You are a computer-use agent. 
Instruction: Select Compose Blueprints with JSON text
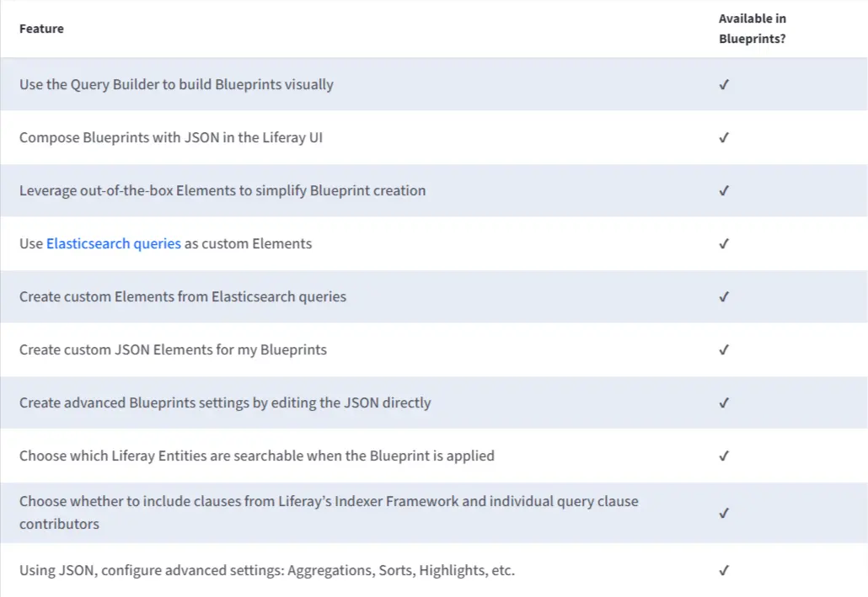click(x=171, y=138)
